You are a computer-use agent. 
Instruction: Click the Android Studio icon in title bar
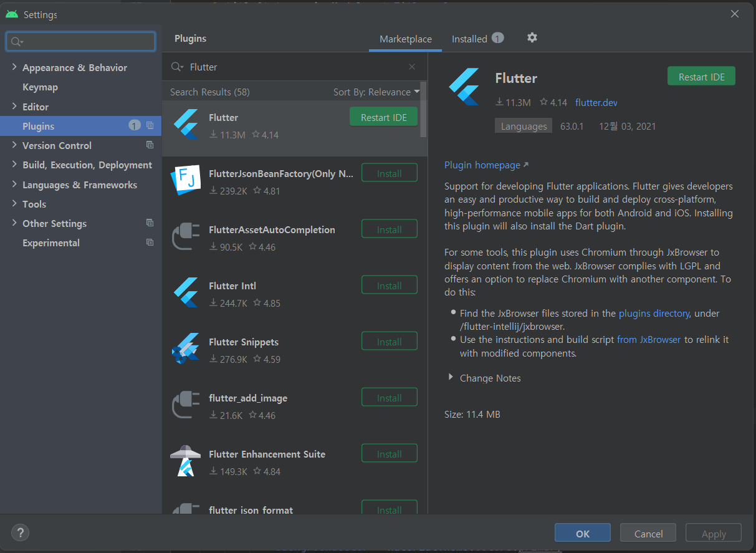coord(12,14)
